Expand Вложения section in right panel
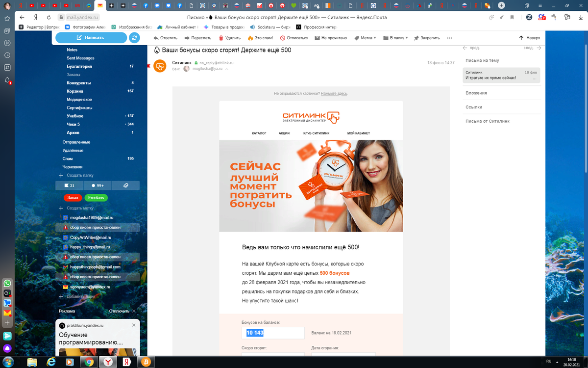Viewport: 588px width, 368px height. [476, 93]
